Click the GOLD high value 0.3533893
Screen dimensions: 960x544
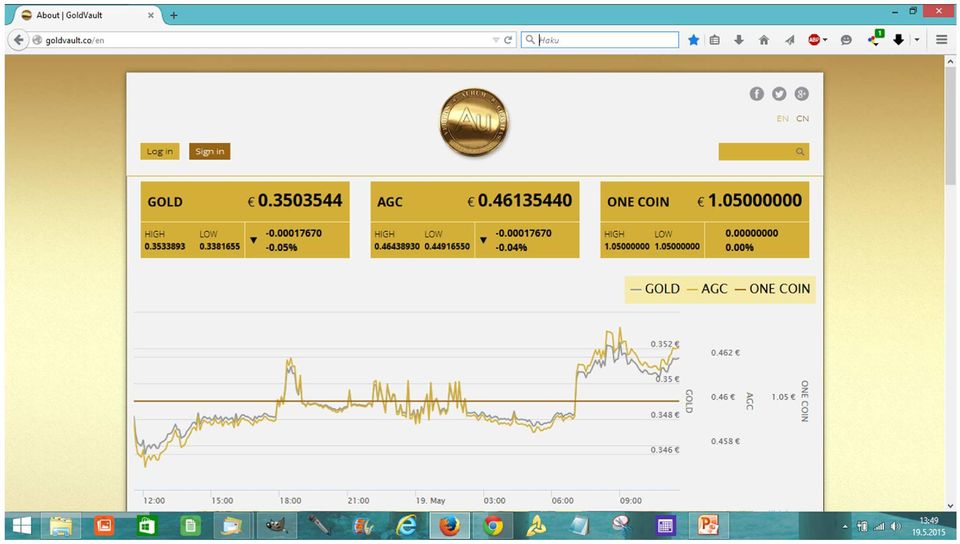point(165,247)
